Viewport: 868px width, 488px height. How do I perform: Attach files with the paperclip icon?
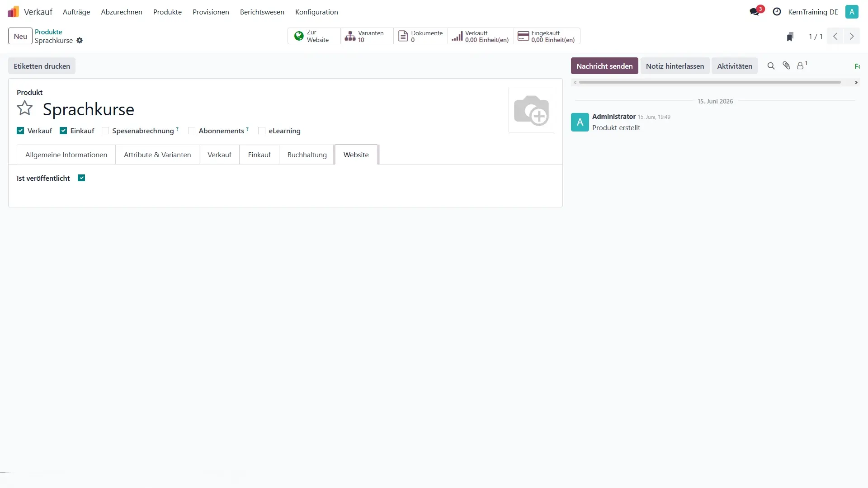787,66
